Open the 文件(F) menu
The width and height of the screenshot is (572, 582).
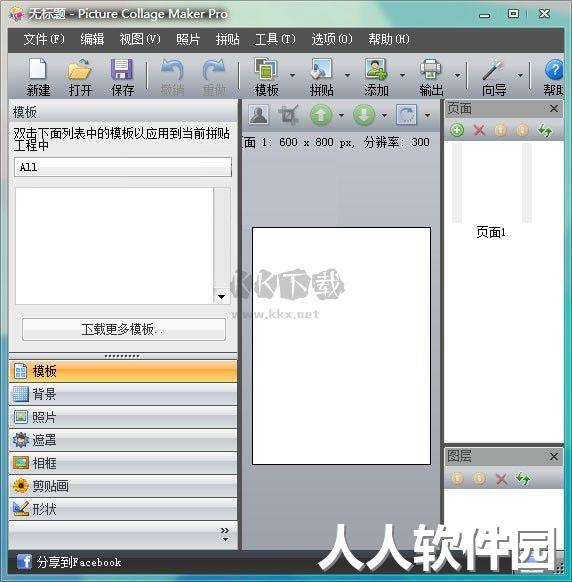pyautogui.click(x=44, y=39)
